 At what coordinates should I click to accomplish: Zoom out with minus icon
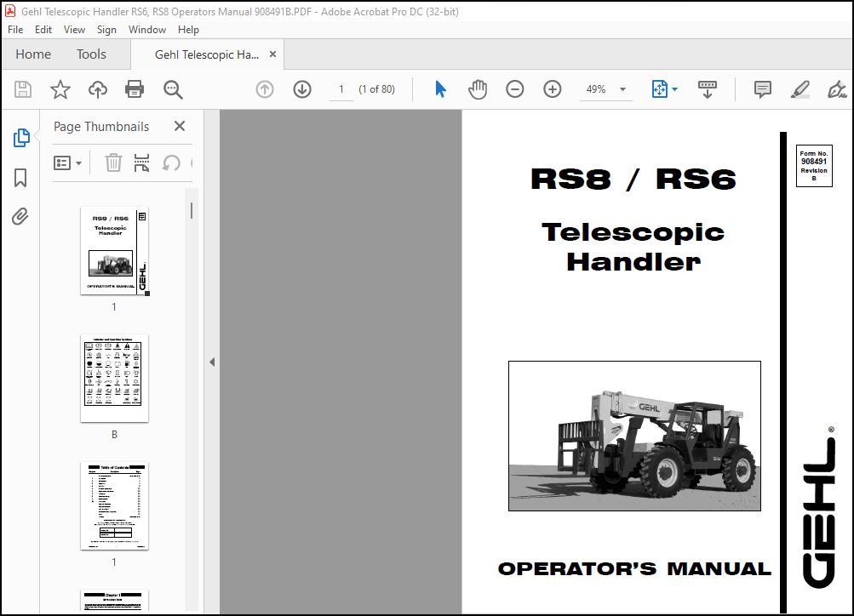pos(514,89)
